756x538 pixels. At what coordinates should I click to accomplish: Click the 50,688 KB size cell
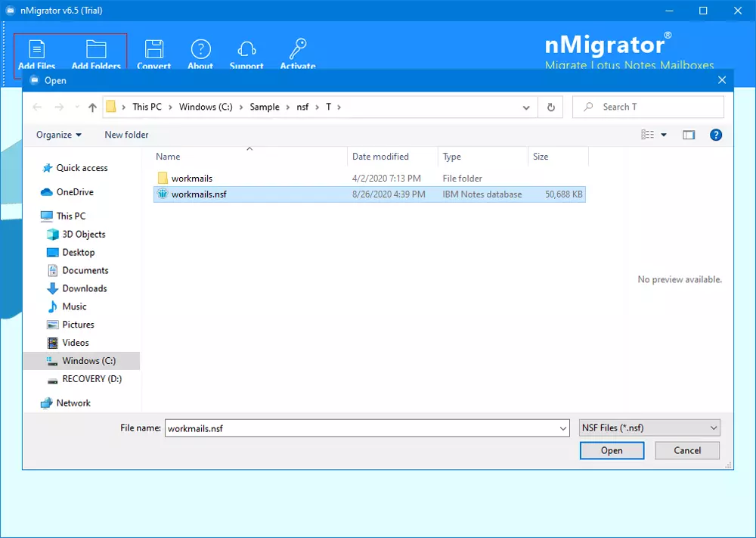coord(564,194)
